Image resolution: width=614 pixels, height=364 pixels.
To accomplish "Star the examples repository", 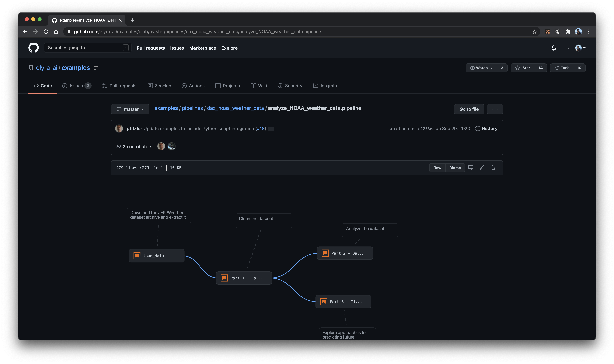I will pos(523,68).
